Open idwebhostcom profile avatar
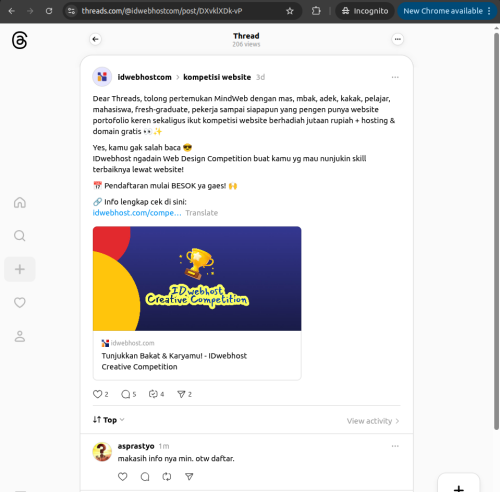 click(x=102, y=77)
